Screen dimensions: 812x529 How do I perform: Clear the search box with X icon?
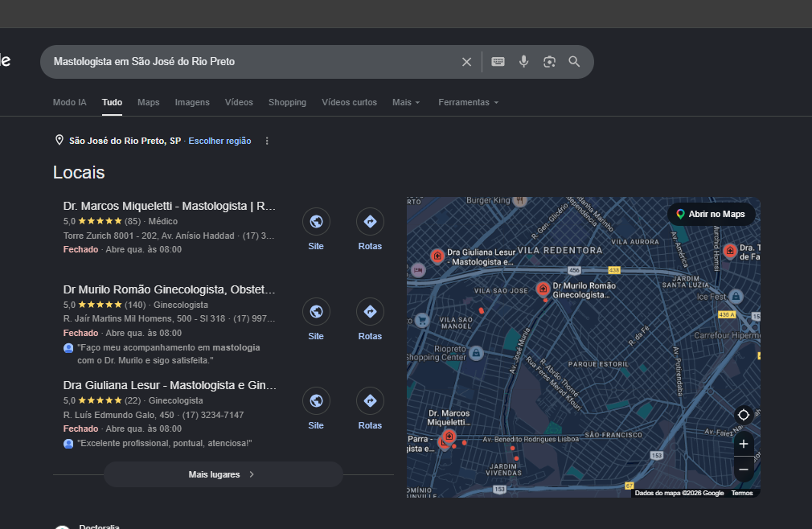point(466,62)
